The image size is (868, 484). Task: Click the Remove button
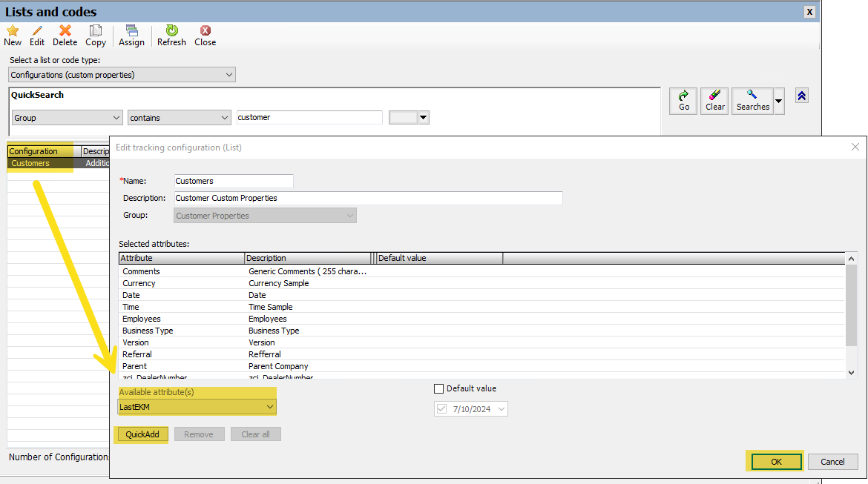pos(199,434)
